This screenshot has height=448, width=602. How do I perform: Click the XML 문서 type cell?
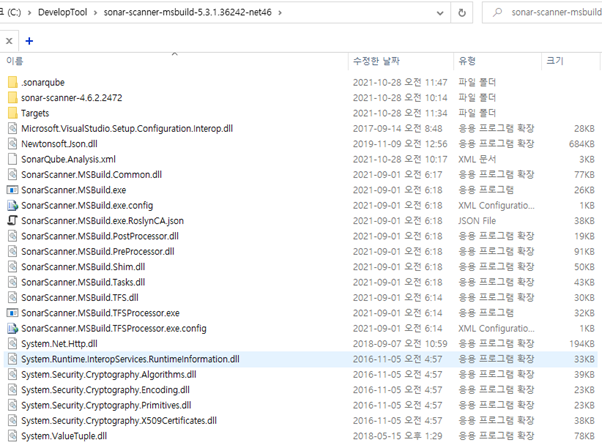point(477,159)
